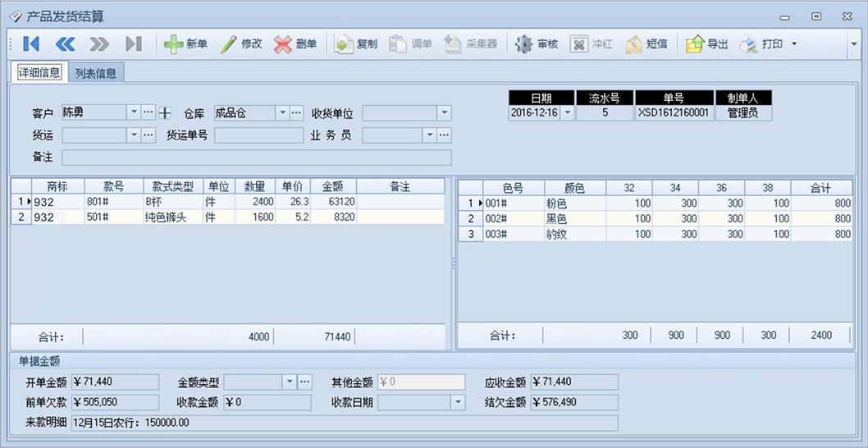Switch to the 列表信息 tab
Screen dimensions: 868x448
(x=95, y=73)
